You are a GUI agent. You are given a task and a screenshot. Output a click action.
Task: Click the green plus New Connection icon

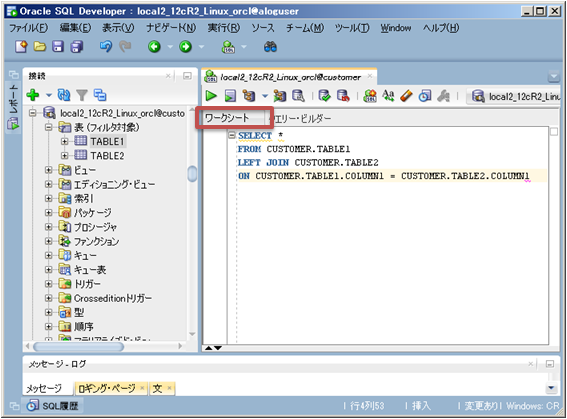33,95
